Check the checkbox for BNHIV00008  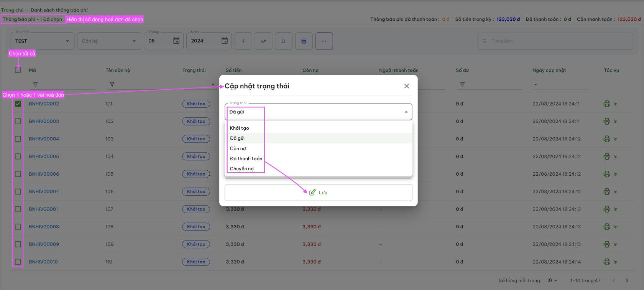click(18, 227)
